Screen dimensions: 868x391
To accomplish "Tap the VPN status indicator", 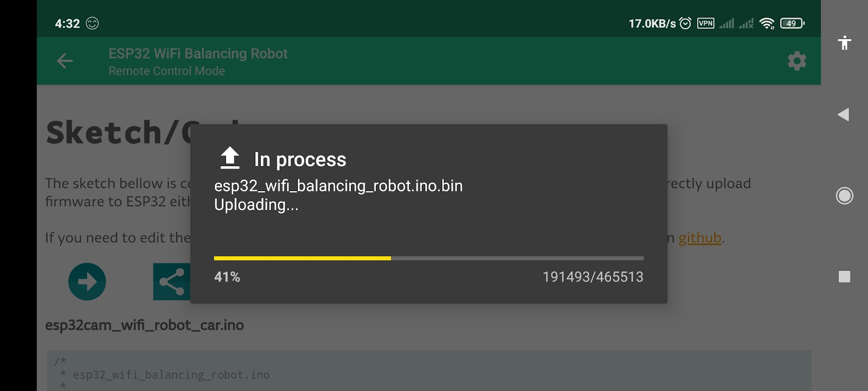I will pos(705,23).
